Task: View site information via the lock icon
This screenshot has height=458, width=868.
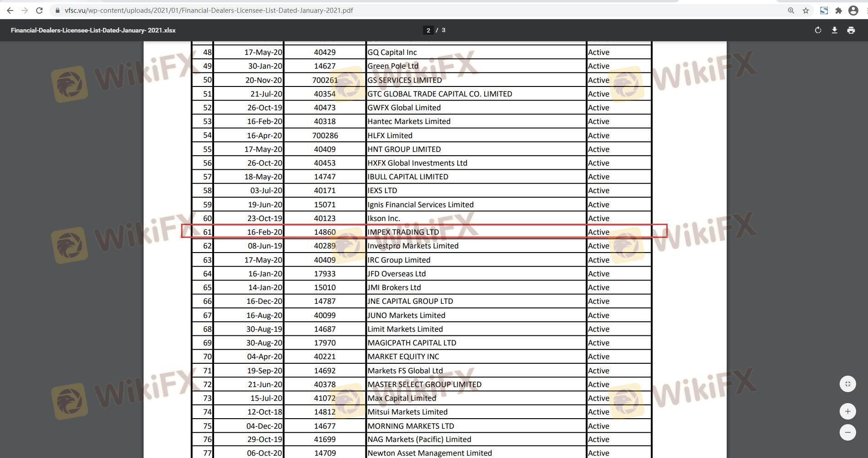Action: (57, 11)
